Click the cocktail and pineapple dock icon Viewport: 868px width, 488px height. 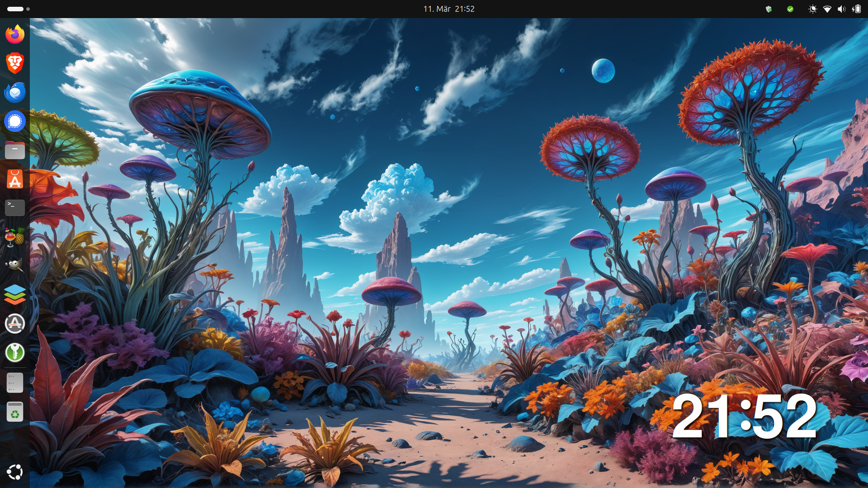15,237
